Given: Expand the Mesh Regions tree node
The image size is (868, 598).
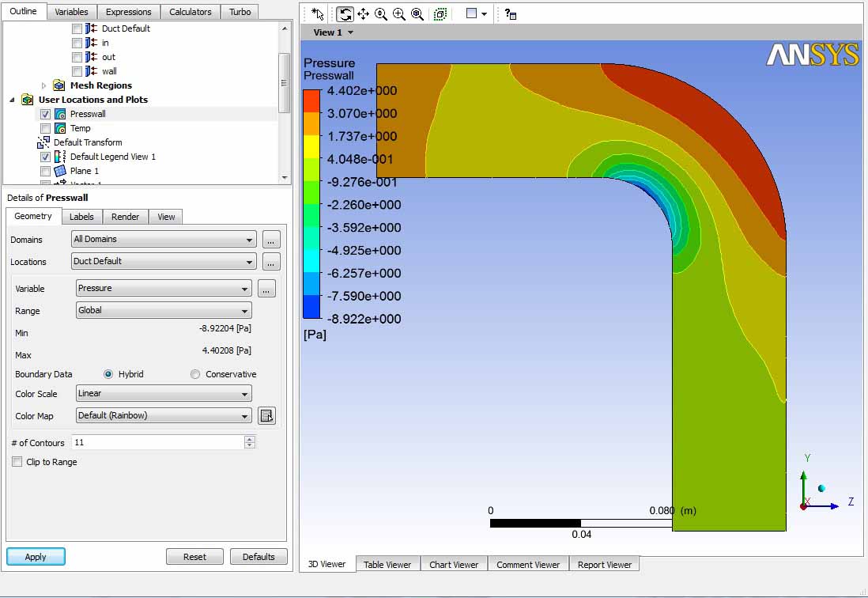Looking at the screenshot, I should (x=43, y=85).
